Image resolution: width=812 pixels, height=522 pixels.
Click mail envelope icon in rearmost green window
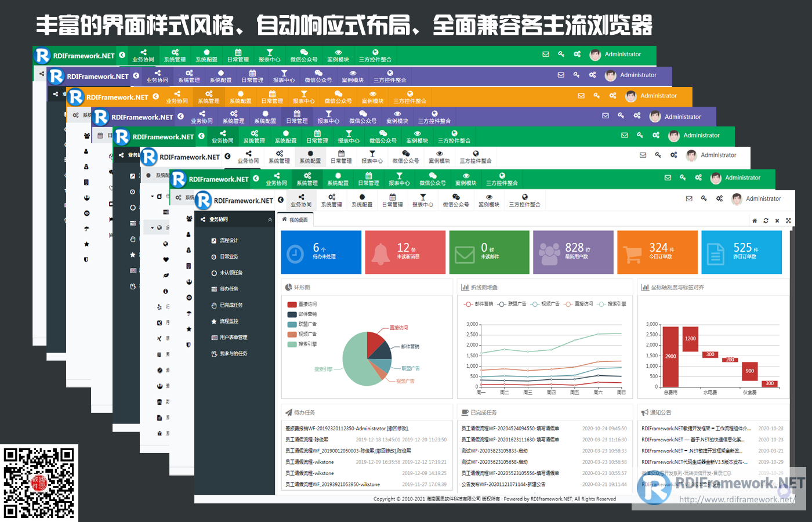click(546, 54)
